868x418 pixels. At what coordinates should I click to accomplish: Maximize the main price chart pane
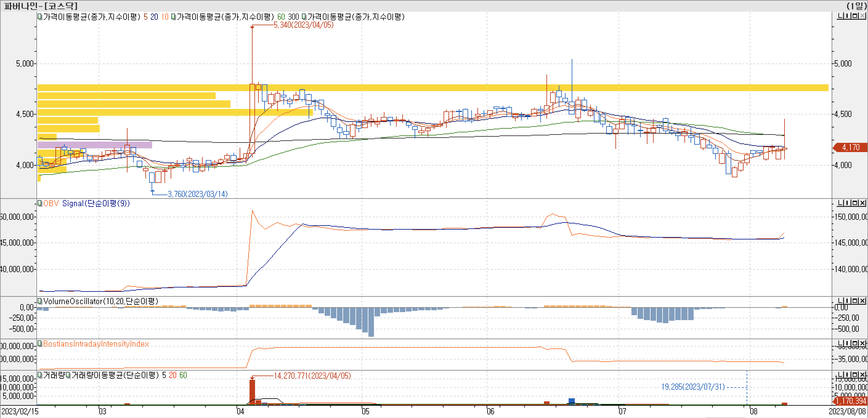[x=854, y=16]
